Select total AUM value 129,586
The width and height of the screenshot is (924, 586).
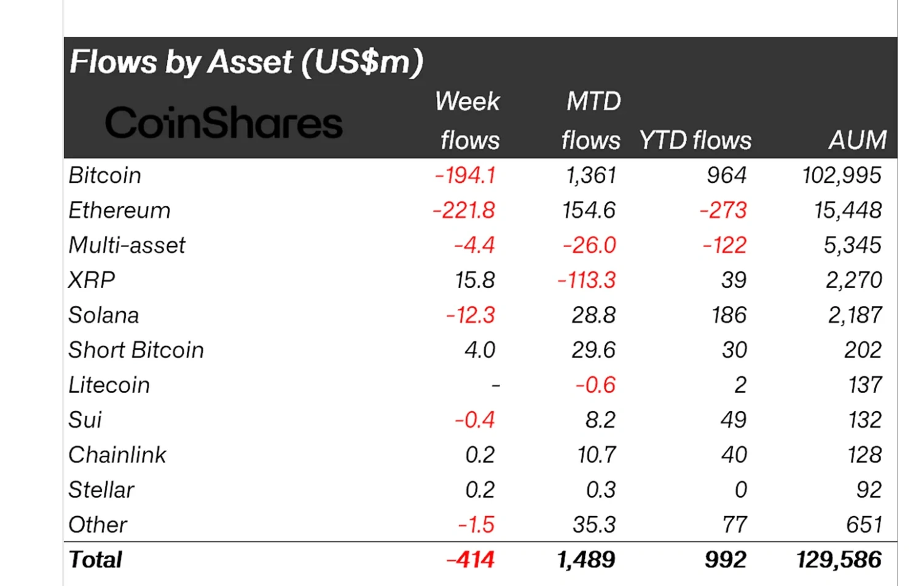(839, 560)
